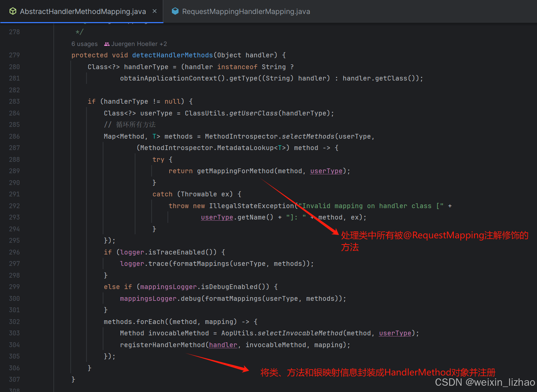The width and height of the screenshot is (537, 392).
Task: Open RequestMappingHandlerMapping.java tab
Action: [246, 11]
